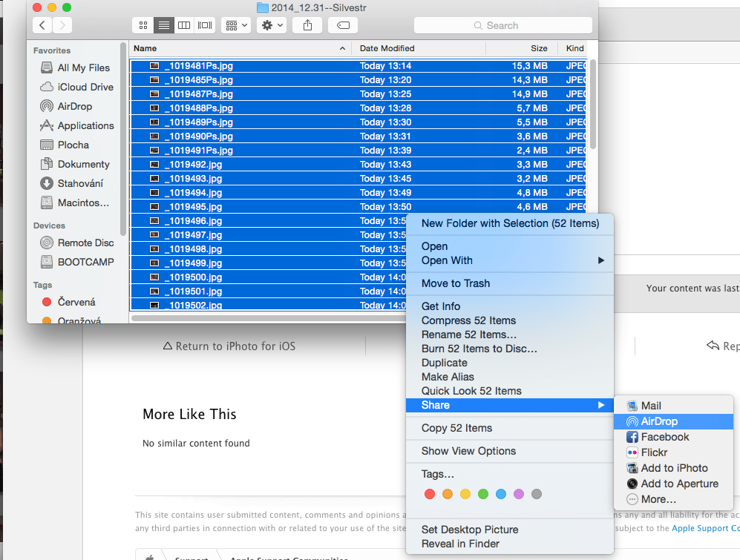This screenshot has height=560, width=740.
Task: Select the currently active list view toggle
Action: (163, 25)
